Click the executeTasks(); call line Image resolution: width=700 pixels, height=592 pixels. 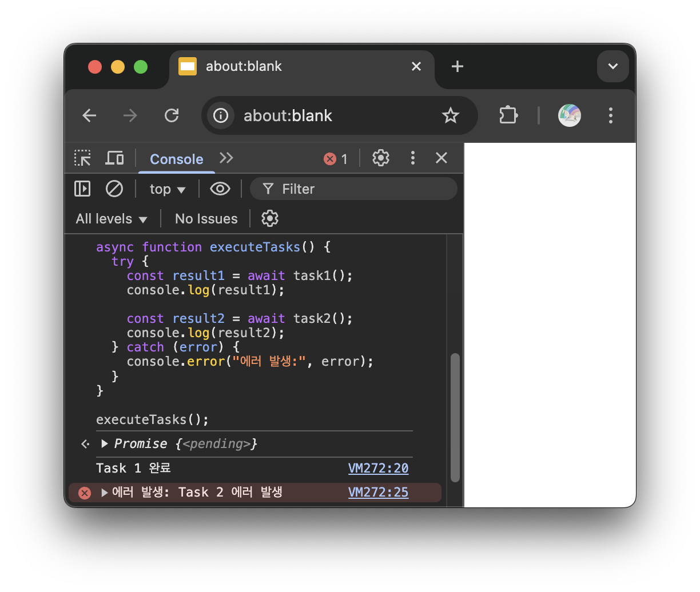click(152, 419)
